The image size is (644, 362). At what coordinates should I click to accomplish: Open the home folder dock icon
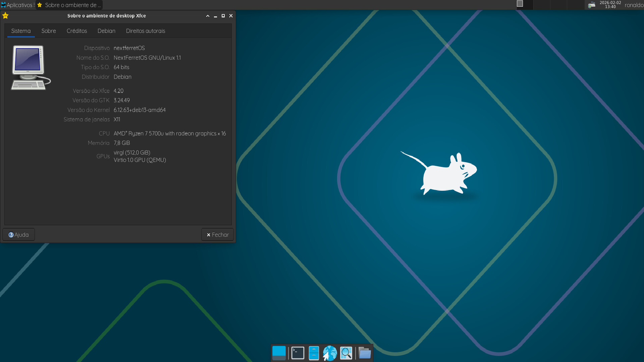coord(365,353)
